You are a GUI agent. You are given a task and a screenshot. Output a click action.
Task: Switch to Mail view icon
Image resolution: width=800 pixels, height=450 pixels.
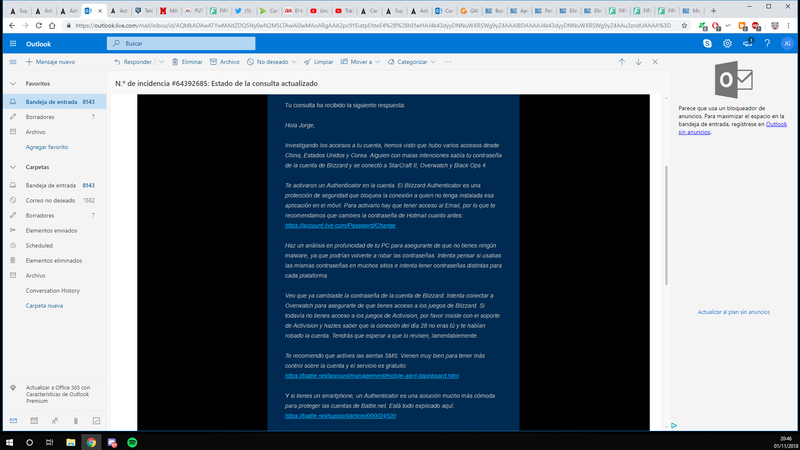point(13,421)
